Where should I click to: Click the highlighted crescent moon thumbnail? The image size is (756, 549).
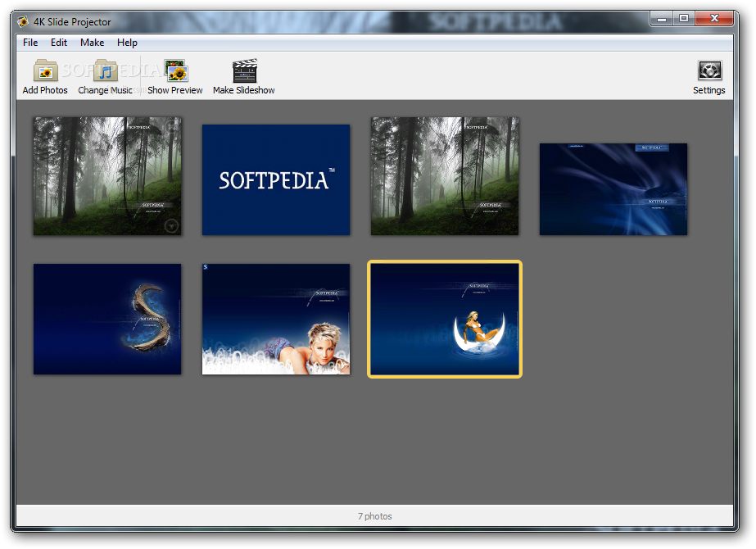[x=445, y=319]
